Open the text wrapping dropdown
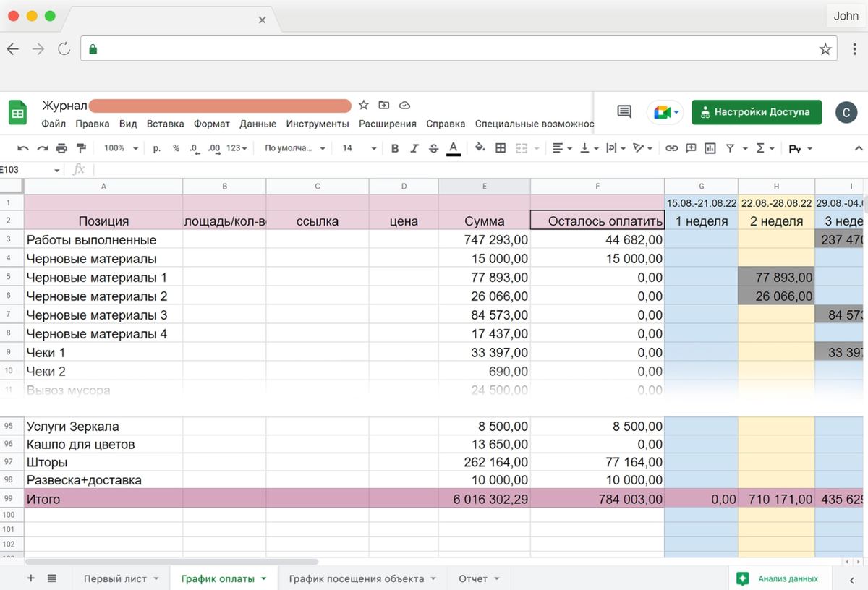Image resolution: width=868 pixels, height=590 pixels. pyautogui.click(x=616, y=148)
